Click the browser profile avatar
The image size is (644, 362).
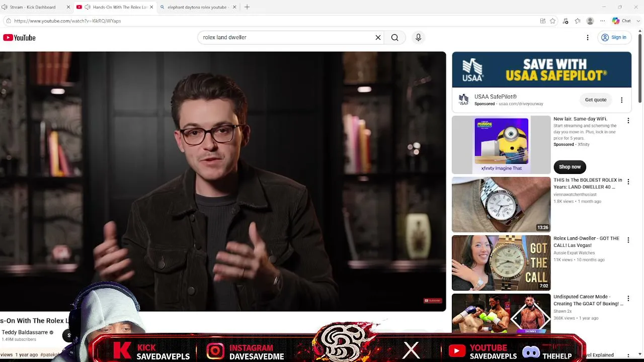(x=590, y=21)
